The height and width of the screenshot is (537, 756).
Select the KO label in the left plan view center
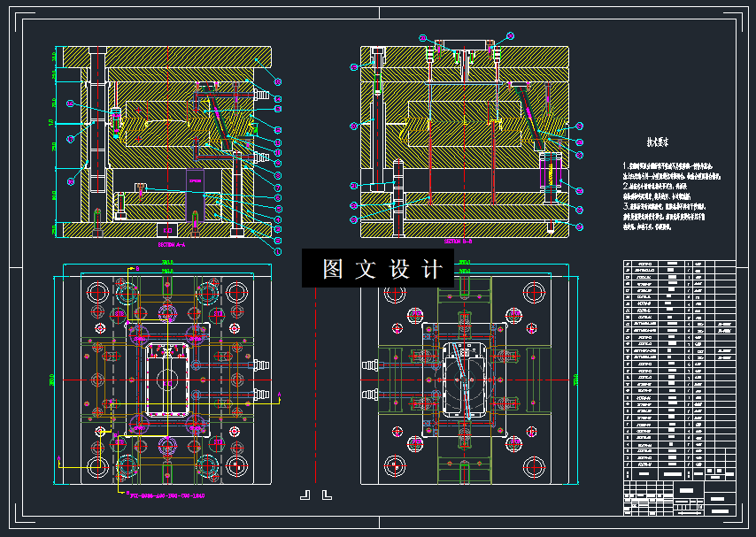click(x=166, y=383)
